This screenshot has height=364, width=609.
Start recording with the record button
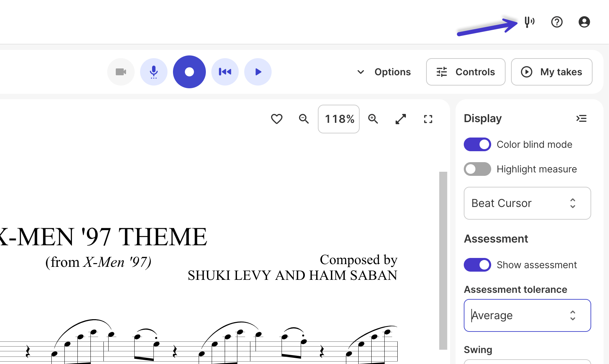189,72
